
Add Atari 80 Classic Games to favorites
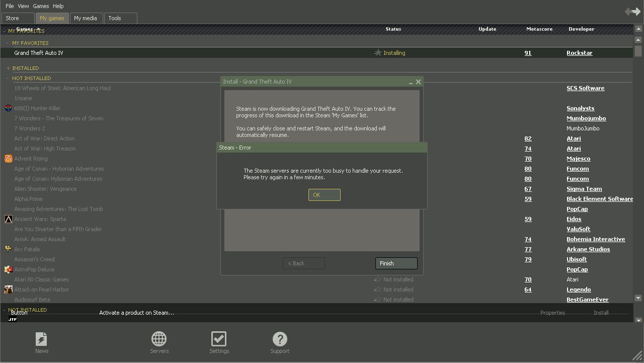tap(377, 279)
